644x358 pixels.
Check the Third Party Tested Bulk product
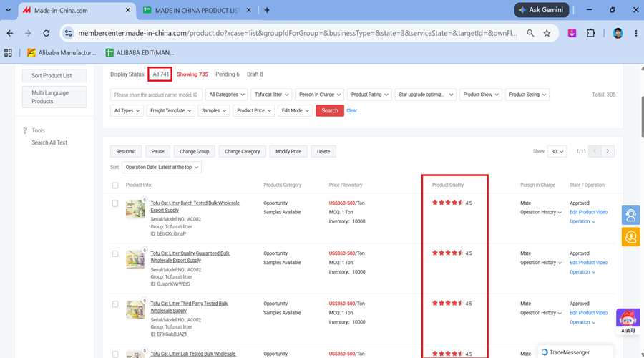click(115, 304)
